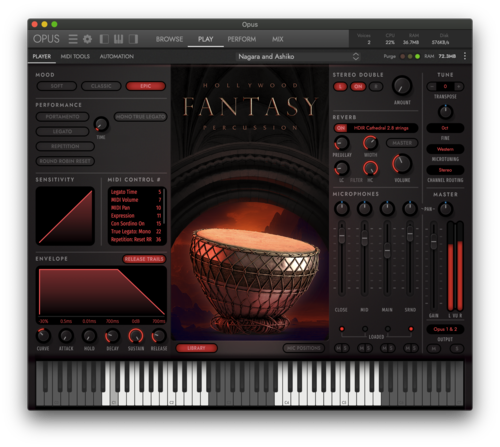Click the Round Robin Reset button
Viewport: 500px width, 447px height.
[x=65, y=161]
